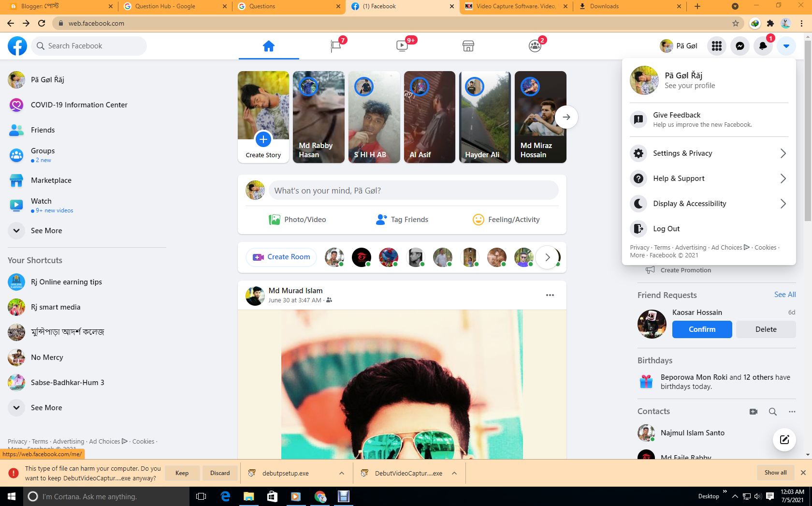Viewport: 812px width, 506px height.
Task: Open the Facebook logo home link
Action: click(x=17, y=46)
